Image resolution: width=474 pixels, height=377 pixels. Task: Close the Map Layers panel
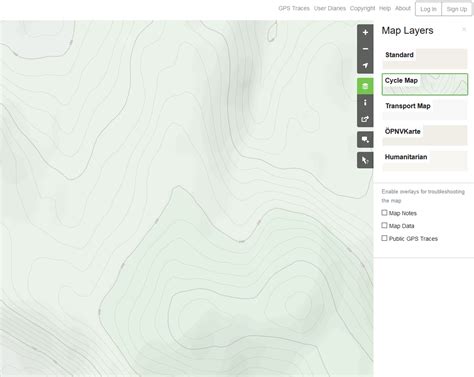pyautogui.click(x=464, y=29)
